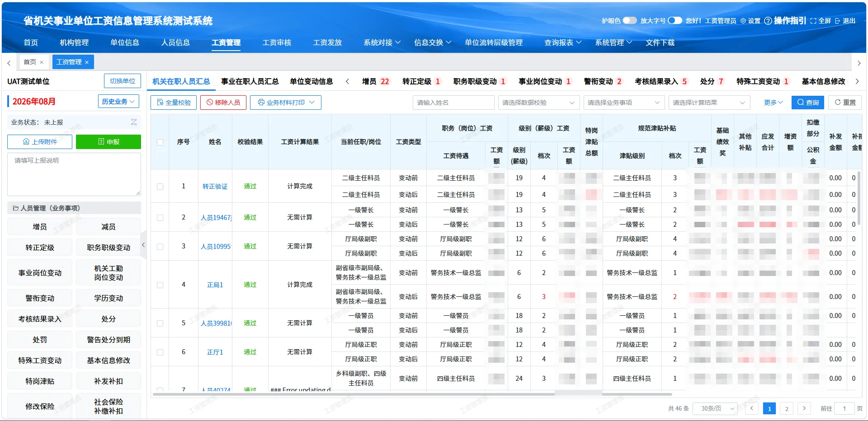Open 30条/页 page size dropdown

coord(715,408)
